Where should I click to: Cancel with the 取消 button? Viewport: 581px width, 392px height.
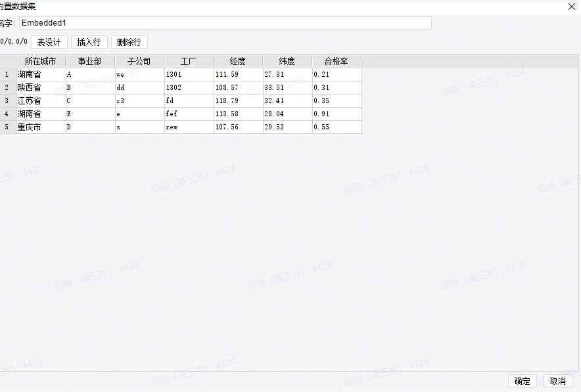point(557,381)
